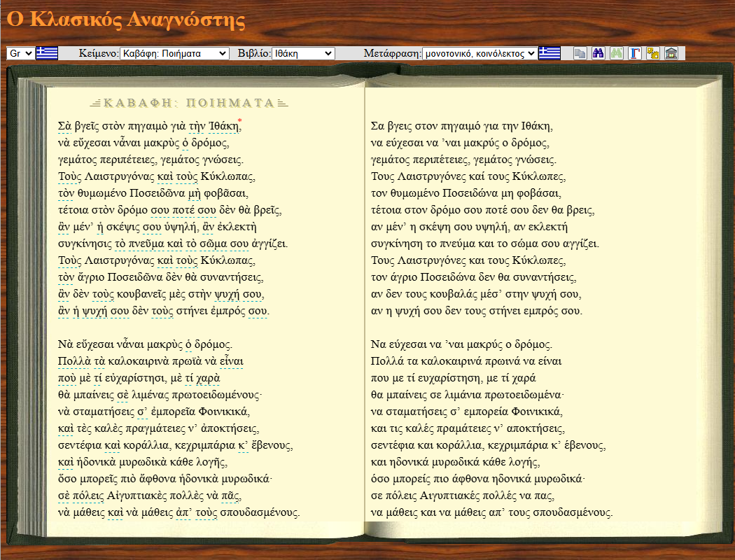Expand the Μετάφραση dropdown showing μονοτονικό, κοινόλεκτος
The width and height of the screenshot is (735, 560).
pyautogui.click(x=479, y=53)
